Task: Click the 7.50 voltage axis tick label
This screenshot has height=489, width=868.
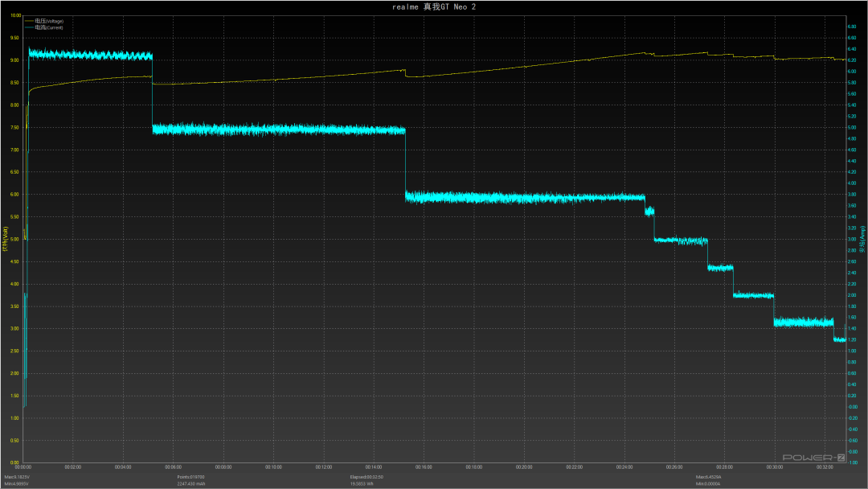Action: pos(14,127)
